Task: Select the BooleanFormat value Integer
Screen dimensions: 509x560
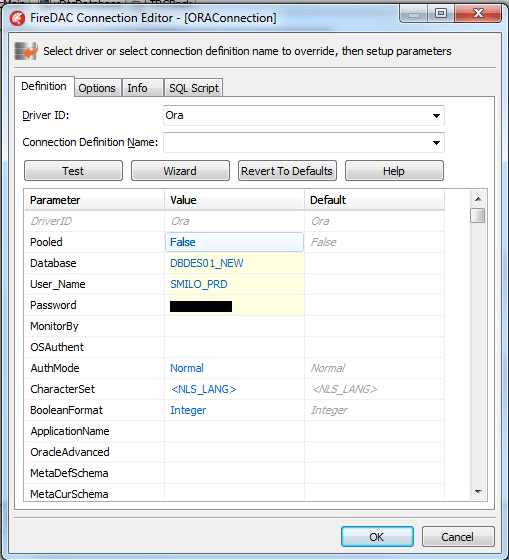Action: (x=234, y=410)
